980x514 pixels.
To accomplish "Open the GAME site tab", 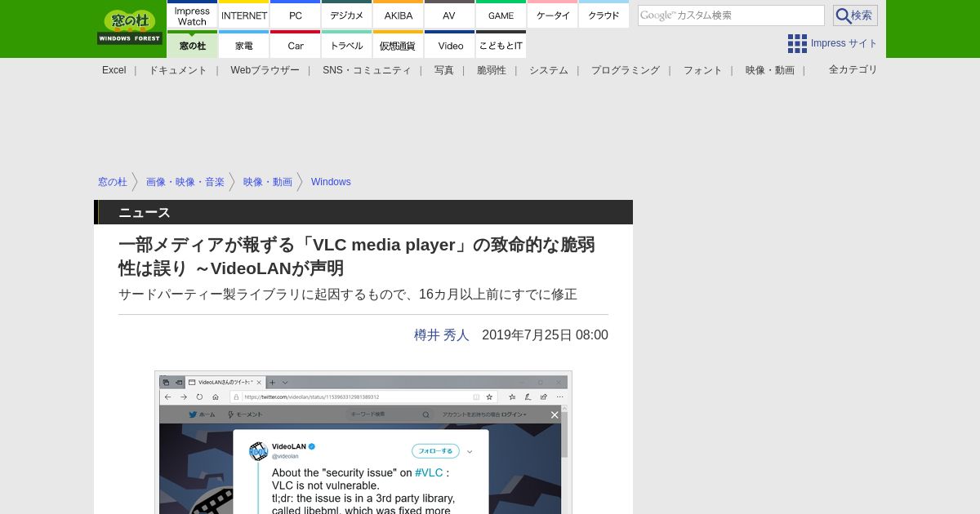I will pyautogui.click(x=501, y=16).
